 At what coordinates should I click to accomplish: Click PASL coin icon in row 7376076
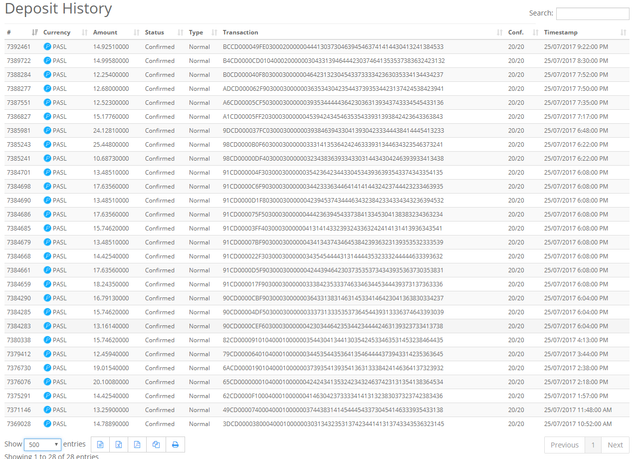[47, 381]
